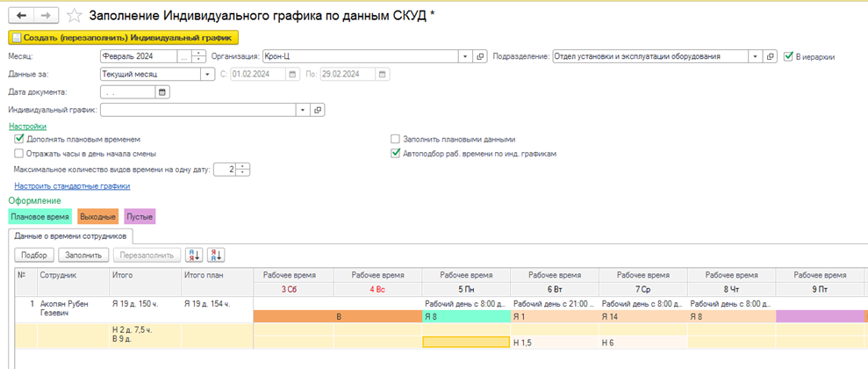Toggle Дополнять плановым временем checkbox

(x=19, y=139)
